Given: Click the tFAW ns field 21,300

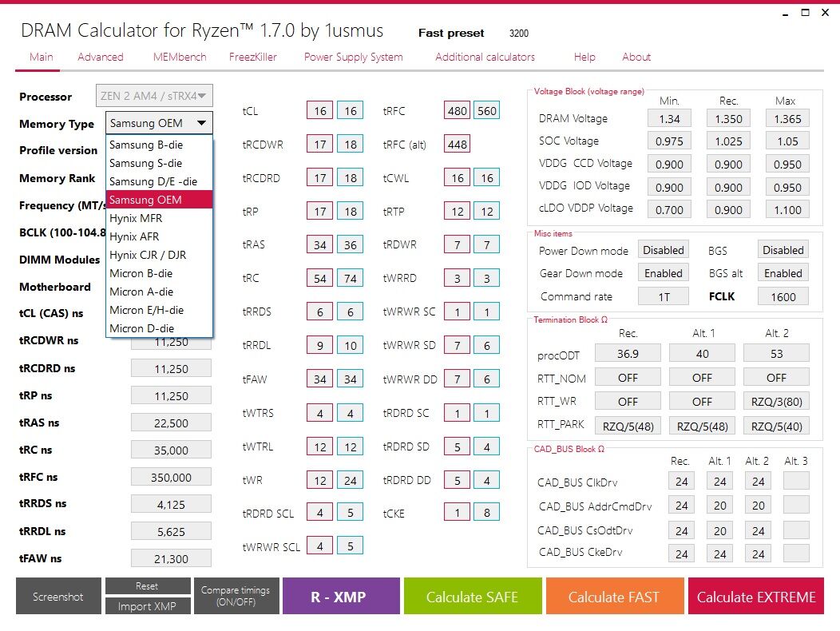Looking at the screenshot, I should [x=171, y=558].
